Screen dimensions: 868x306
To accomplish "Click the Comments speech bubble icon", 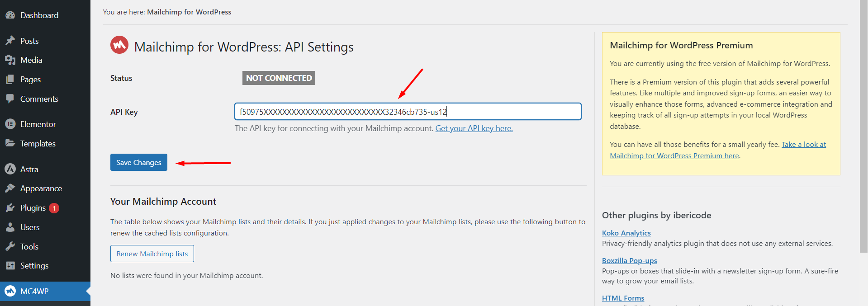I will (10, 99).
